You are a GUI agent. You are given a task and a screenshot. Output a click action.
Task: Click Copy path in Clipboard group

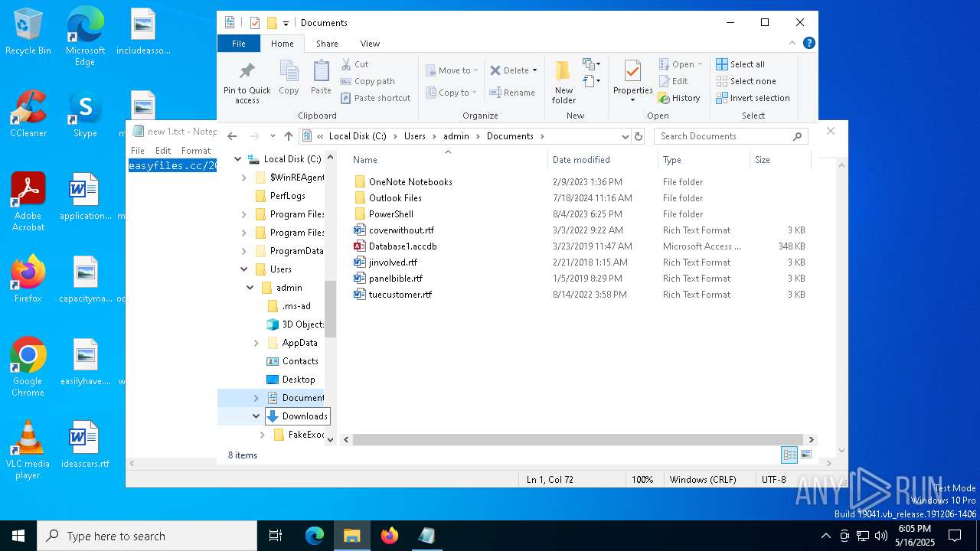[x=367, y=81]
